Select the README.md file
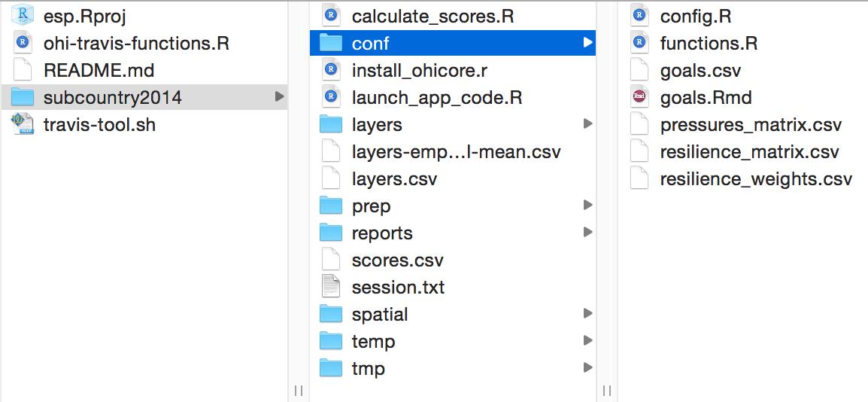 (99, 70)
